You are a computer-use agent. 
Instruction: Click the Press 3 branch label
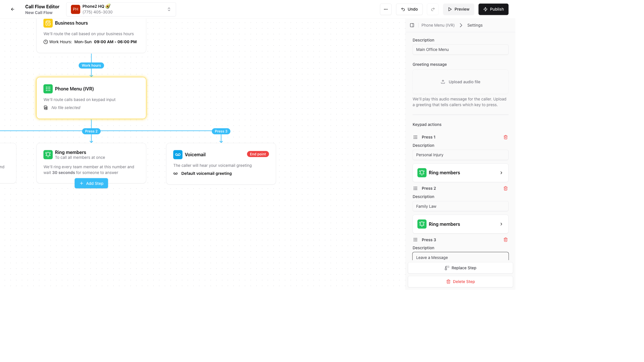221,131
